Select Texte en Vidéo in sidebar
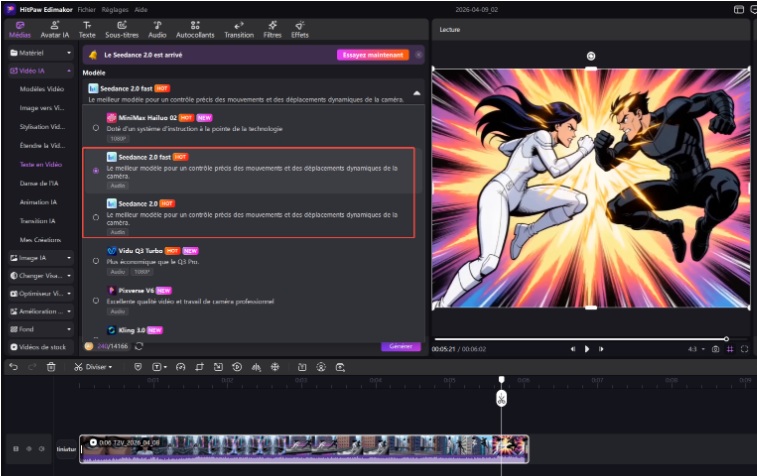Screen dimensions: 757x476 [41, 164]
